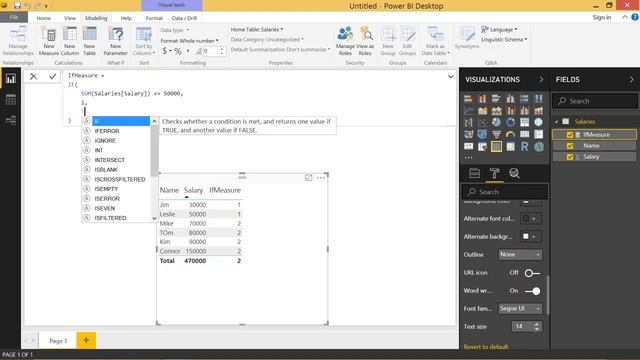The image size is (640, 360).
Task: Open the Alternate font color swatch
Action: tap(531, 219)
